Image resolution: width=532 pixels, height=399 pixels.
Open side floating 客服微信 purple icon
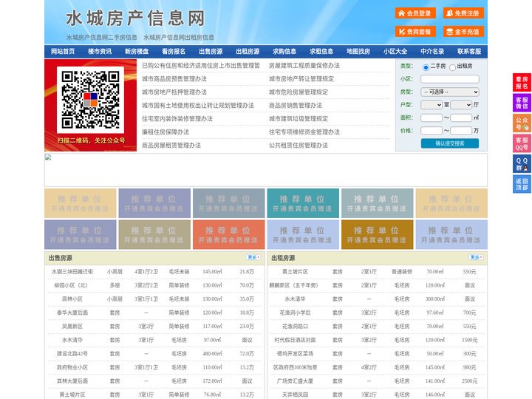(x=522, y=103)
